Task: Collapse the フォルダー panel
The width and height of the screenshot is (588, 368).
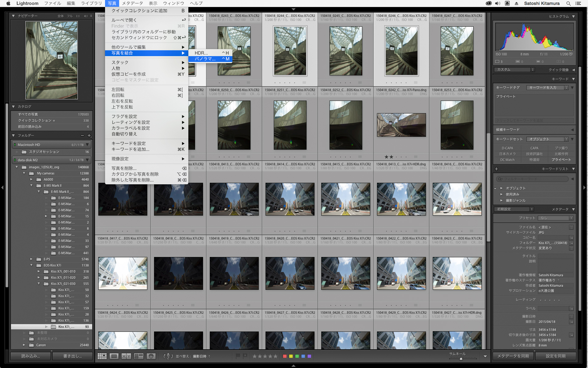Action: (x=13, y=135)
